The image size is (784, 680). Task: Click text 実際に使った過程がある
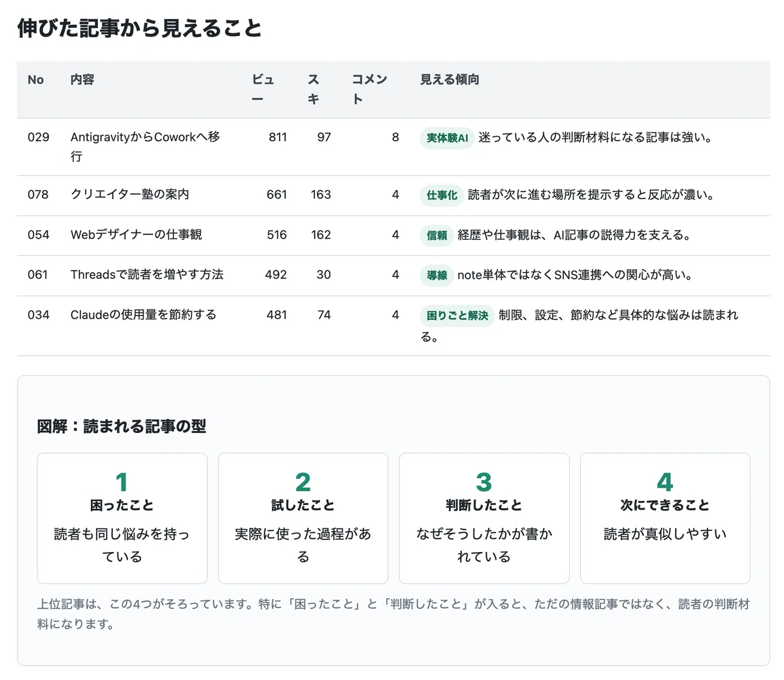pos(303,545)
